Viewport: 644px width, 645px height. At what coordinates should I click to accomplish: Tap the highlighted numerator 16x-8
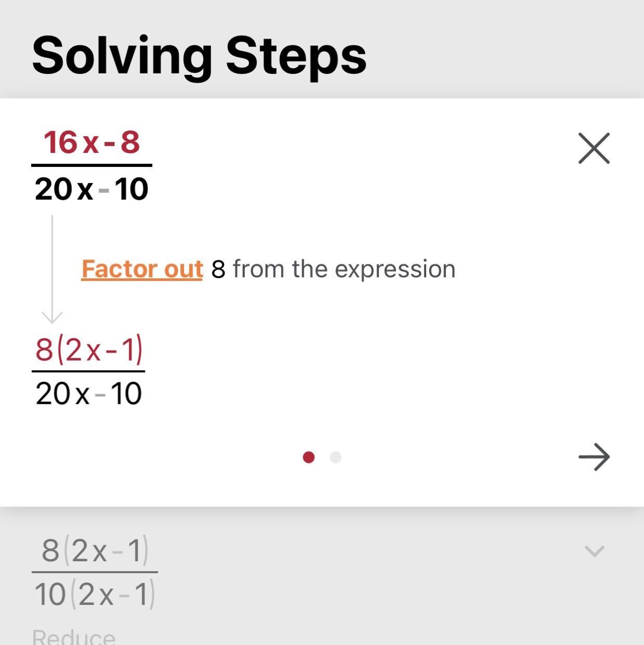coord(91,143)
